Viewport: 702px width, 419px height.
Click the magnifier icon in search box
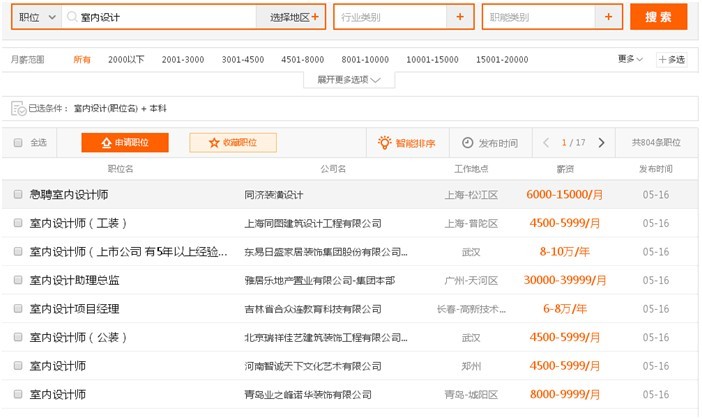pos(71,17)
